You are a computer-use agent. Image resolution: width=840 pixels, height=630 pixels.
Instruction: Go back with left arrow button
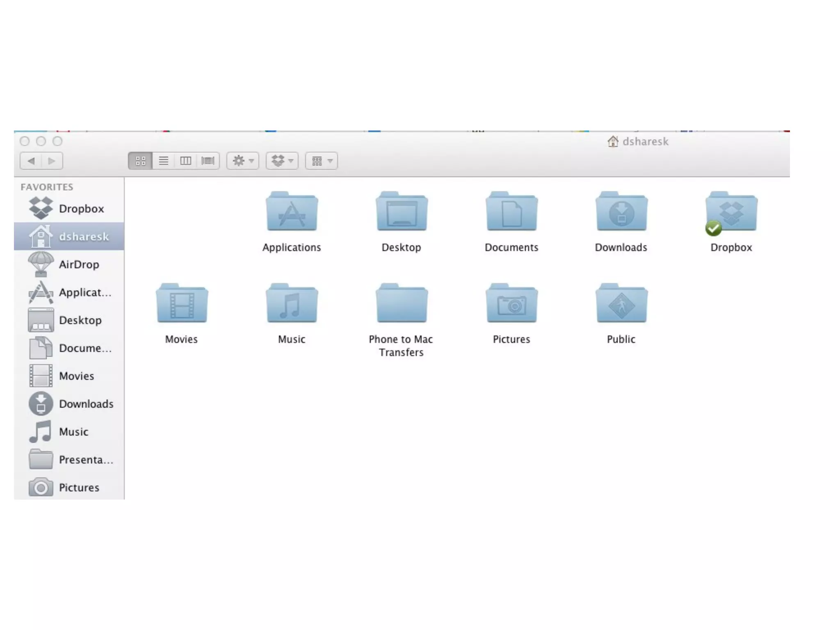(x=31, y=161)
